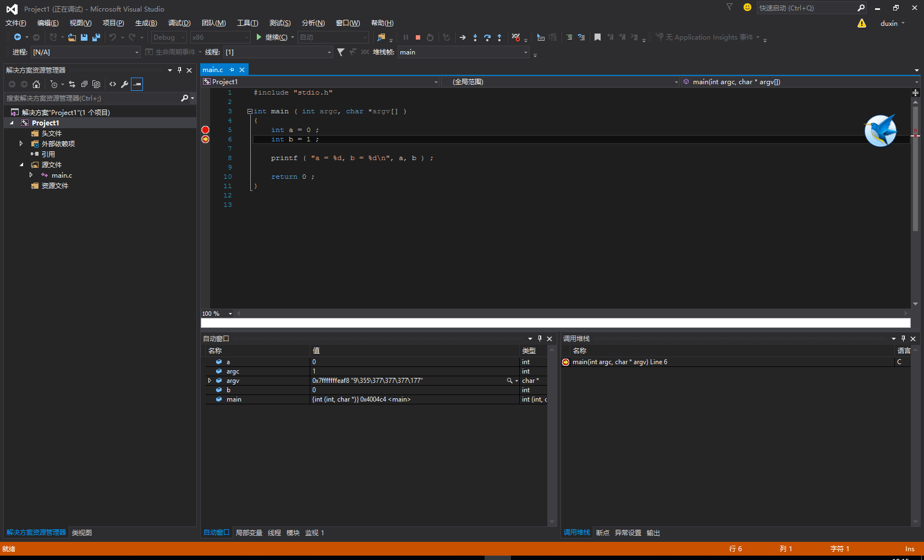Viewport: 924px width, 560px height.
Task: Restart the debugging session icon
Action: click(x=430, y=37)
